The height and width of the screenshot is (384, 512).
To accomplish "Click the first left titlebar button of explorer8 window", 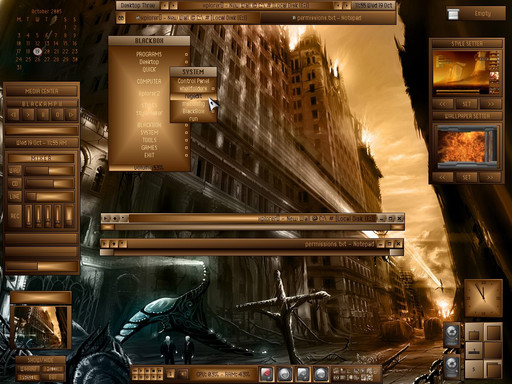I will pyautogui.click(x=106, y=218).
